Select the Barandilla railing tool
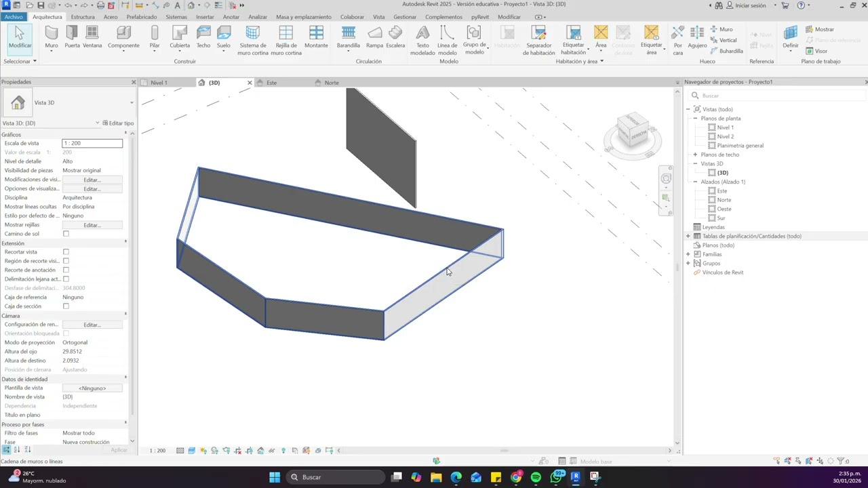The width and height of the screenshot is (868, 488). coord(349,37)
